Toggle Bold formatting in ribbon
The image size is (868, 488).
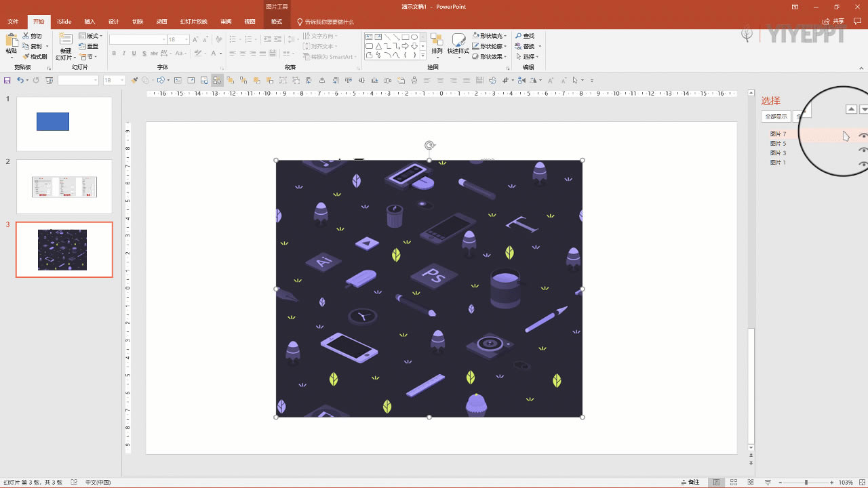click(x=113, y=53)
